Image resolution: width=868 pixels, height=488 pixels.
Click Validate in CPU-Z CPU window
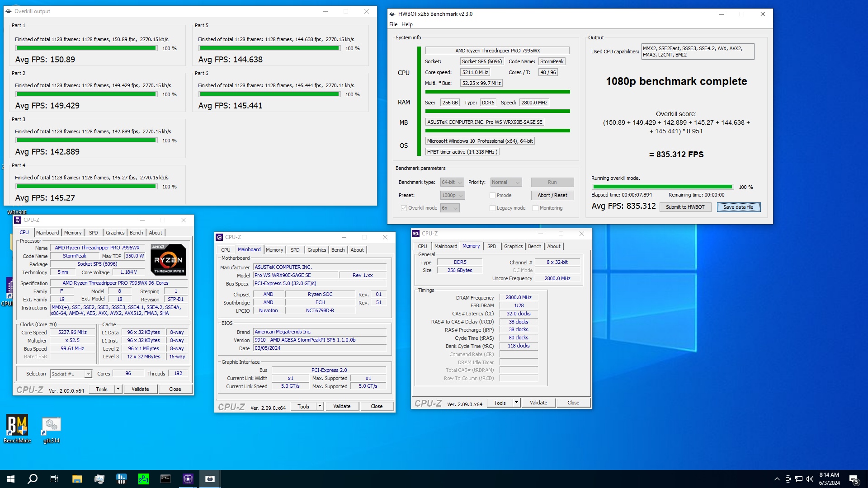click(x=140, y=389)
